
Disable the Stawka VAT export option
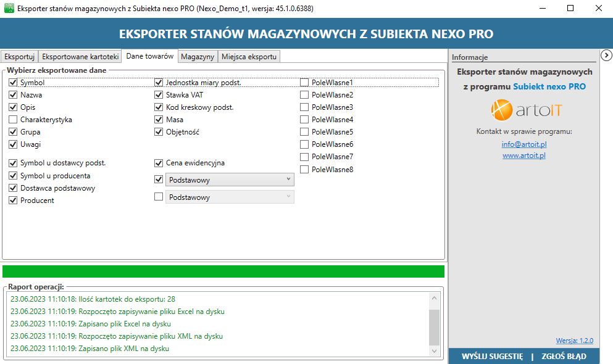click(159, 94)
